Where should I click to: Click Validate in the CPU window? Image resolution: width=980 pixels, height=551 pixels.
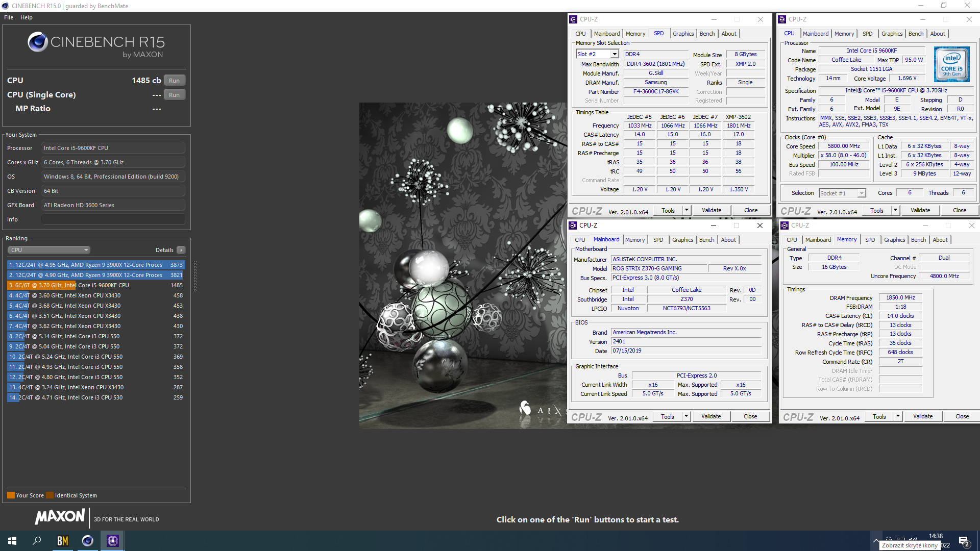pyautogui.click(x=920, y=210)
